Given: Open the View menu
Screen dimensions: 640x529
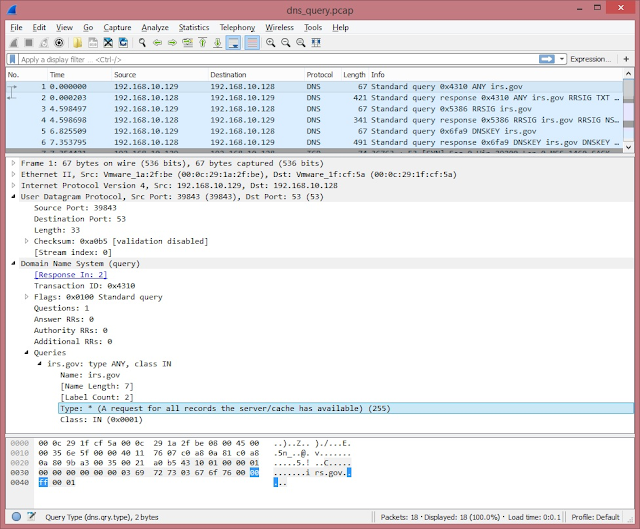Looking at the screenshot, I should click(64, 27).
